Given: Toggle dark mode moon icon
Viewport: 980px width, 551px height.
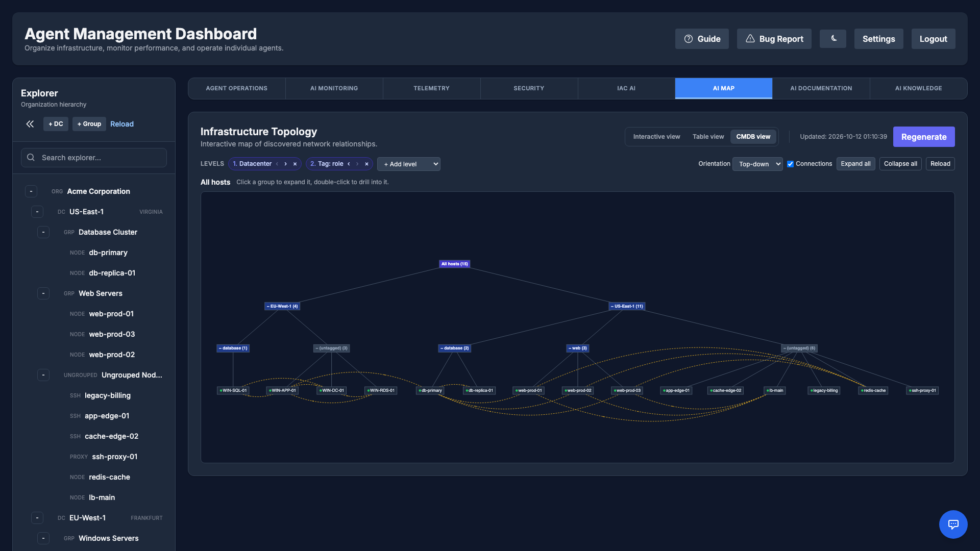Looking at the screenshot, I should point(833,39).
